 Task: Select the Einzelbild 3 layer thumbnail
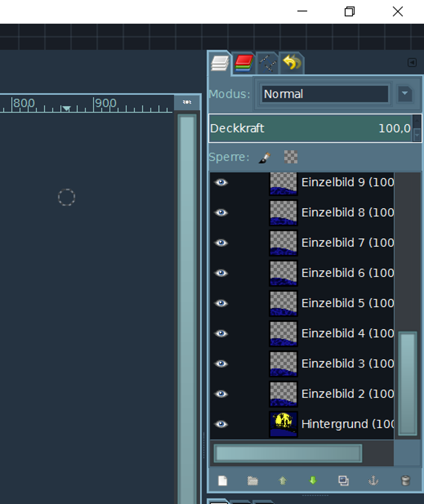coord(283,364)
